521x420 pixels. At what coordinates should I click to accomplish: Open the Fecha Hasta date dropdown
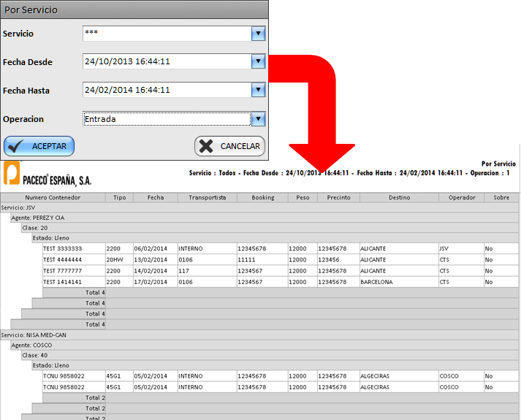coord(257,90)
